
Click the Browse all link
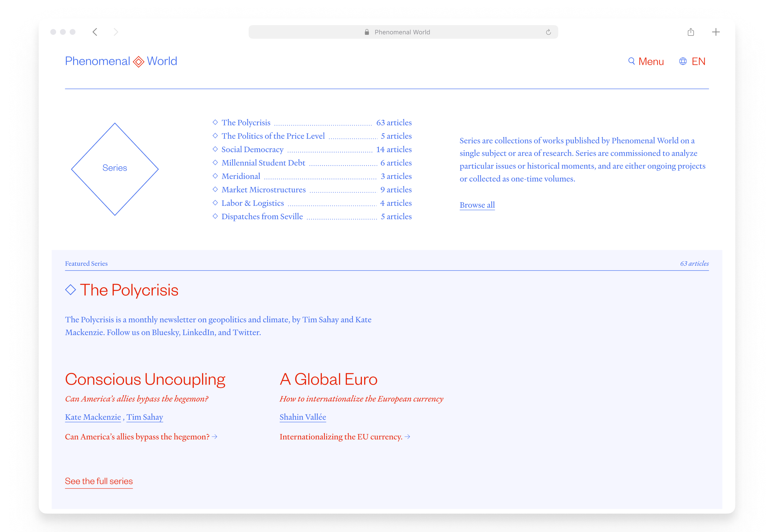(x=477, y=205)
